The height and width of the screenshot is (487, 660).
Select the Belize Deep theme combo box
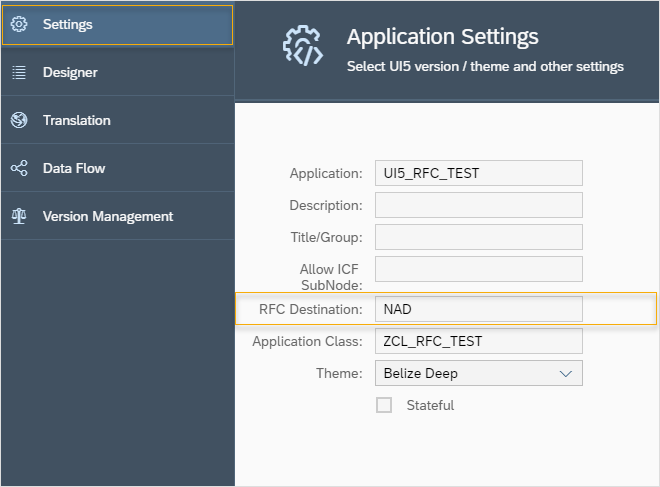pyautogui.click(x=479, y=373)
